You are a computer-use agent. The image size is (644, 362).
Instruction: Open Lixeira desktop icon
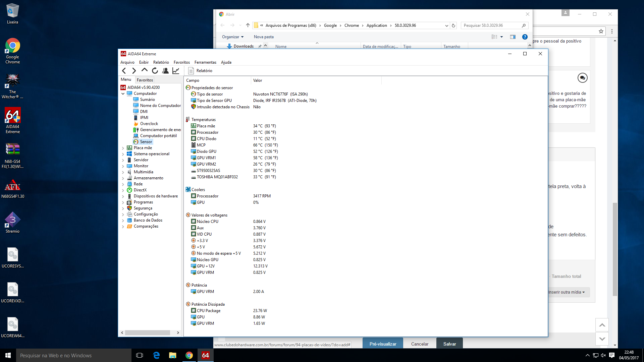(x=12, y=14)
